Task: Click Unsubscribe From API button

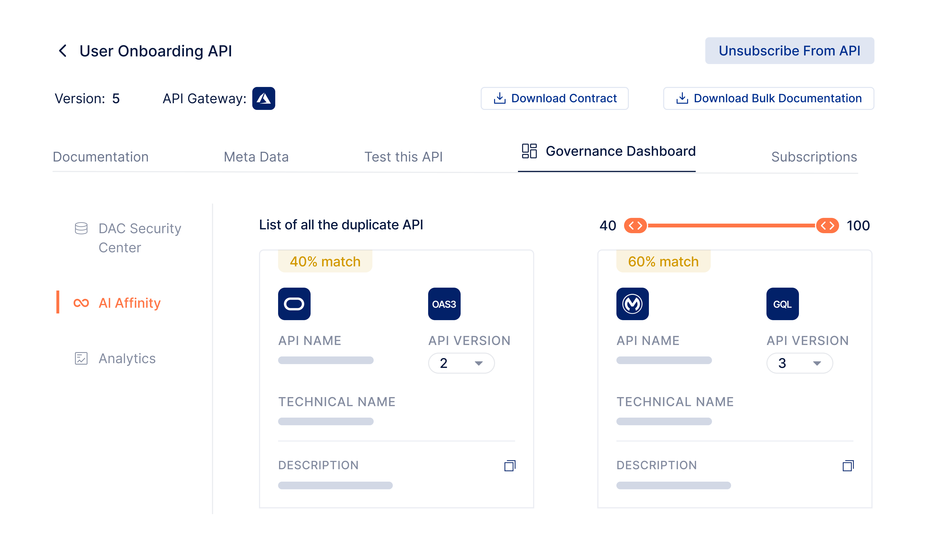Action: pos(789,51)
